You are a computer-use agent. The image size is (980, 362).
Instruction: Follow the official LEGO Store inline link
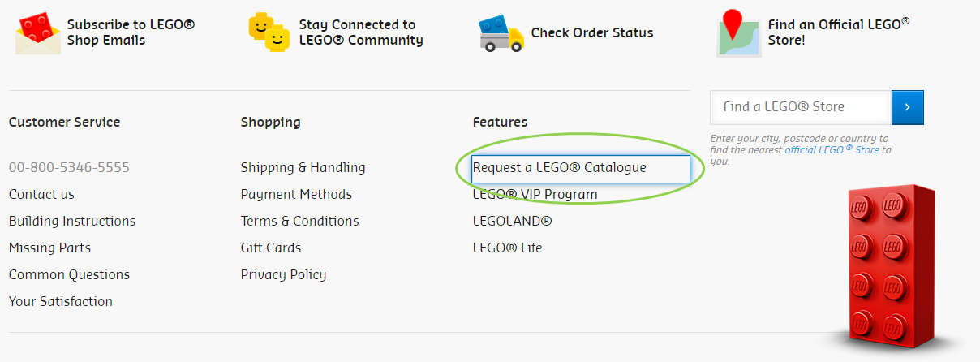click(832, 150)
